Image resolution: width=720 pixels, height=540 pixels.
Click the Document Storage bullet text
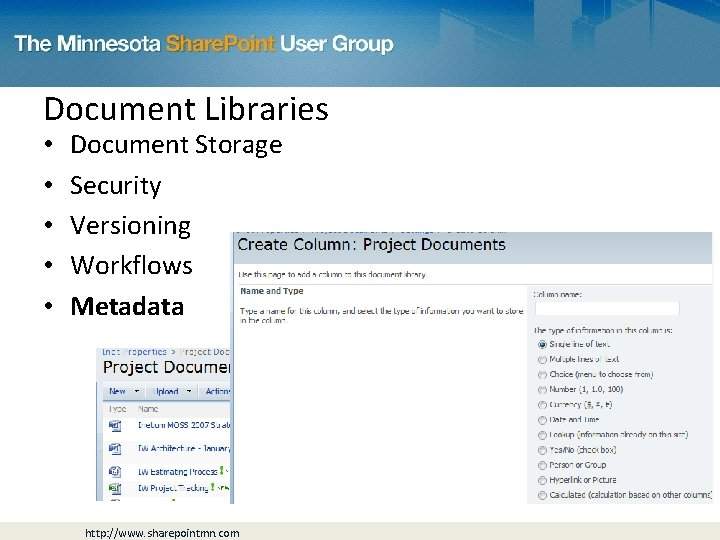tap(176, 145)
